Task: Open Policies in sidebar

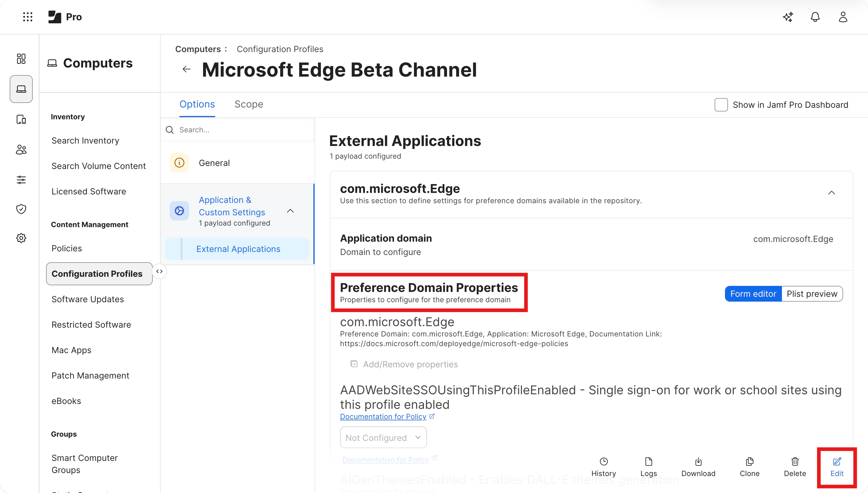Action: click(67, 249)
